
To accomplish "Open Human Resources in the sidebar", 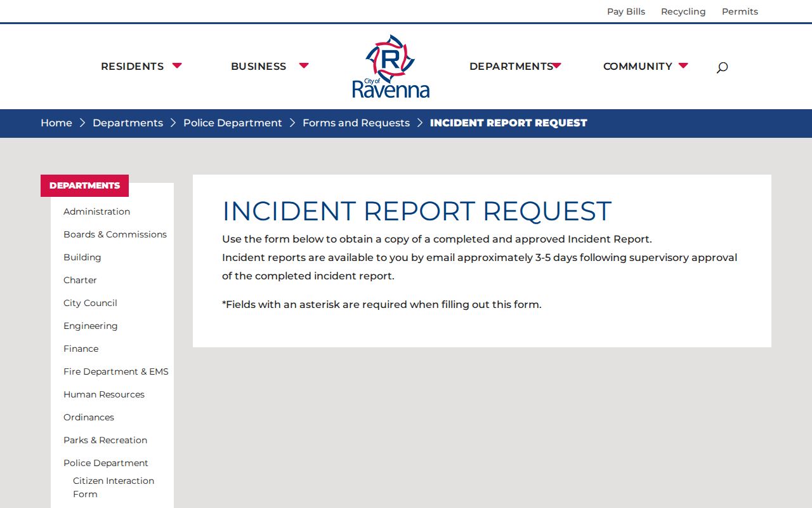I will click(x=104, y=394).
